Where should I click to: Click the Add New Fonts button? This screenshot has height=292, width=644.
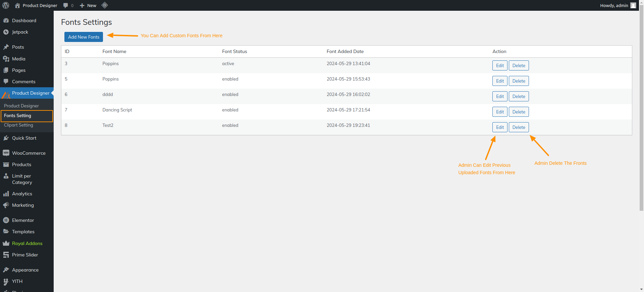pos(84,37)
